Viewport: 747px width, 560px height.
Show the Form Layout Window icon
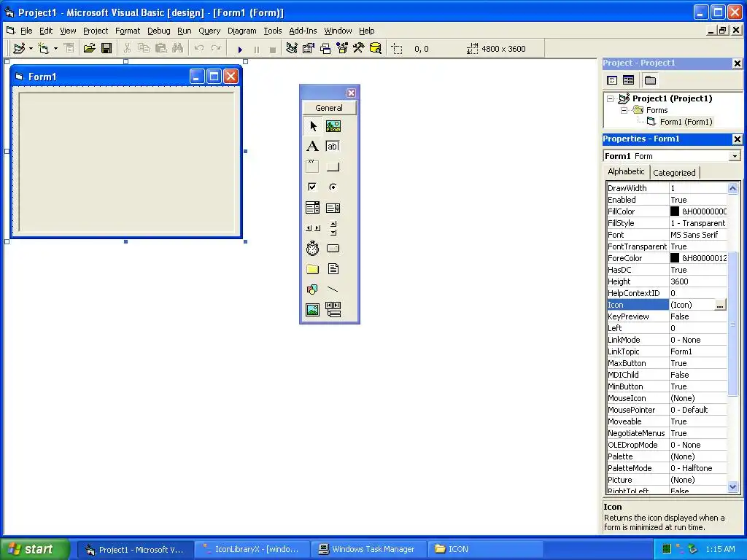(325, 48)
